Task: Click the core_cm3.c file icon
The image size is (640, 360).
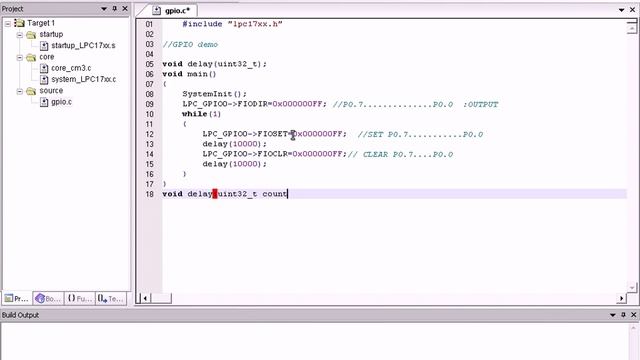Action: 44,68
